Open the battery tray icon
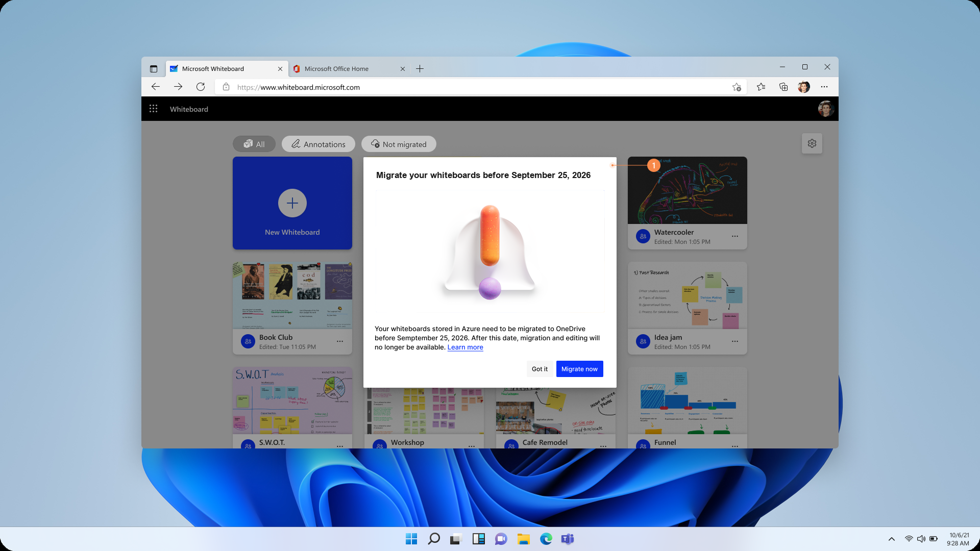Viewport: 980px width, 551px height. pyautogui.click(x=934, y=539)
